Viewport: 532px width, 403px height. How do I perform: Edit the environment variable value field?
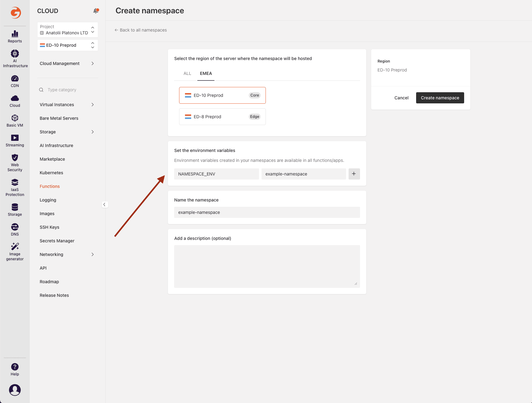coord(304,174)
